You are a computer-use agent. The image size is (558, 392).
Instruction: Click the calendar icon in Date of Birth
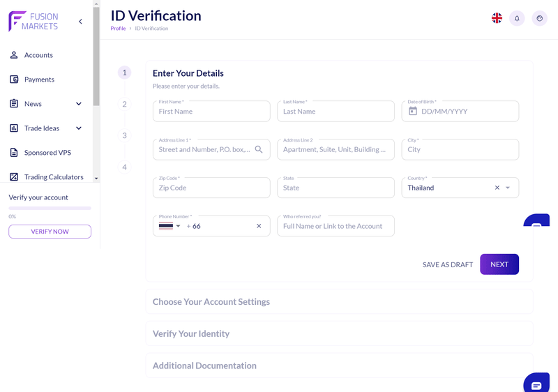tap(413, 112)
